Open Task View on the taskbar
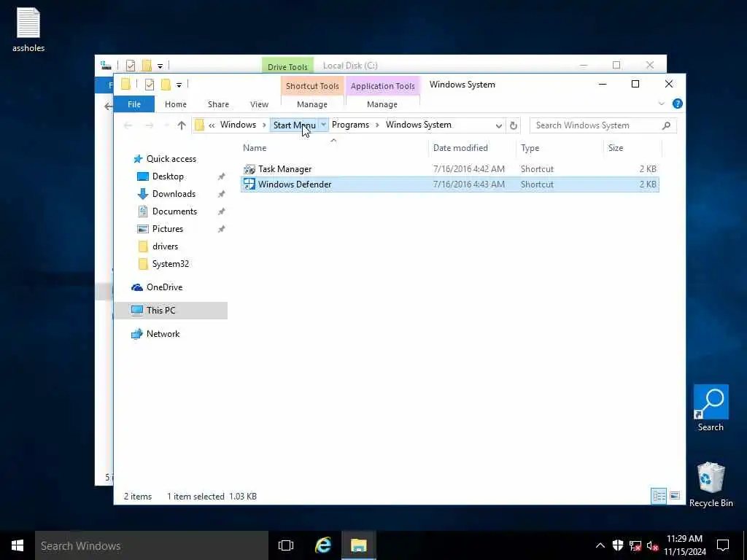Viewport: 747px width, 560px height. 286,545
